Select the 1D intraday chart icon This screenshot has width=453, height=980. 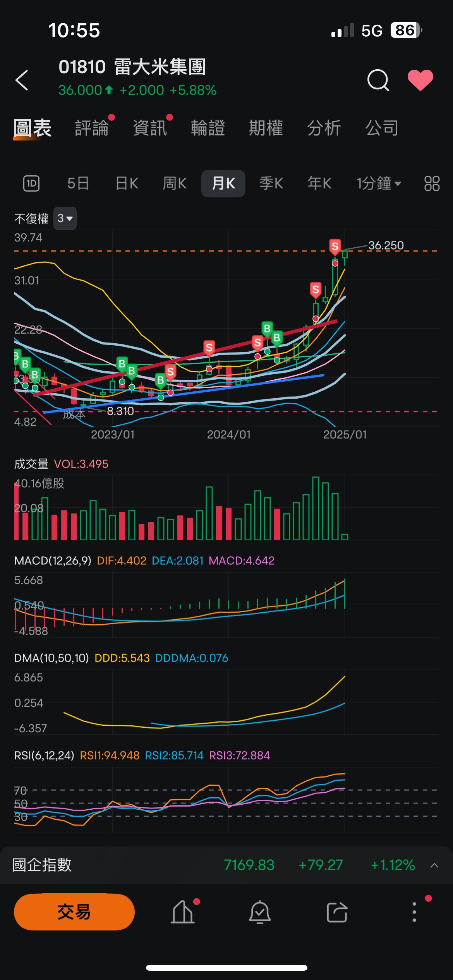(31, 183)
